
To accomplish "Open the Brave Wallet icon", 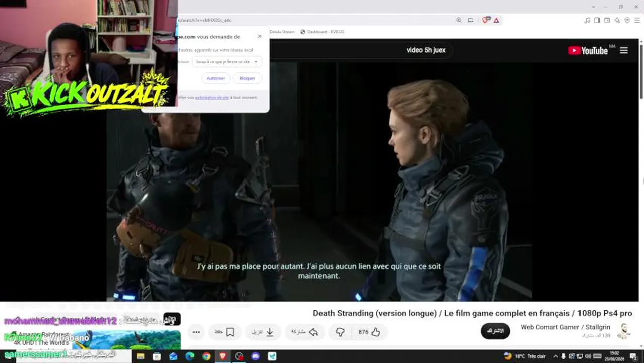I will 607,20.
